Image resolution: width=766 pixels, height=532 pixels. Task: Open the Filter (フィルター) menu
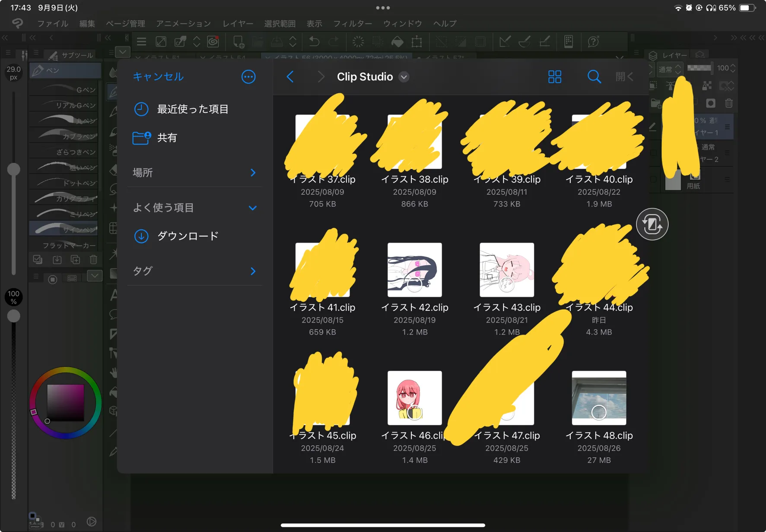tap(353, 23)
